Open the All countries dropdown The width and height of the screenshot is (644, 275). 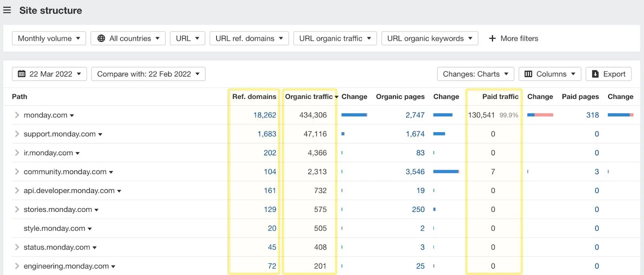[x=128, y=38]
